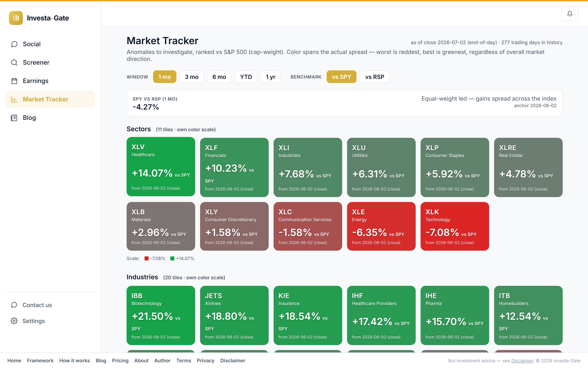Open the Framework footer link
This screenshot has width=588, height=368.
click(x=40, y=360)
